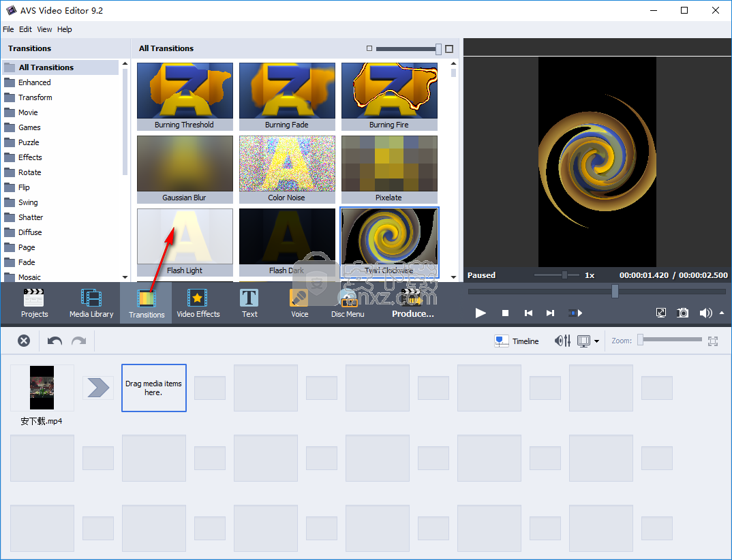
Task: Open the Text tool
Action: [x=249, y=303]
